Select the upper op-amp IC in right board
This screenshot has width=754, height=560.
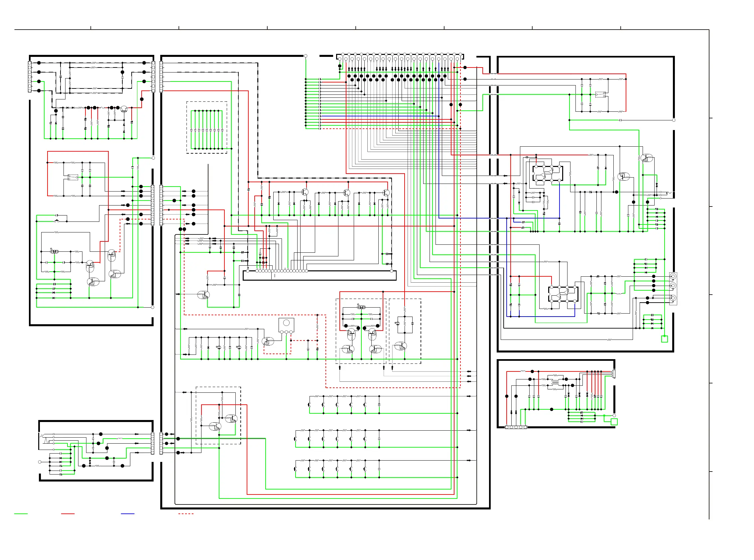tap(548, 174)
